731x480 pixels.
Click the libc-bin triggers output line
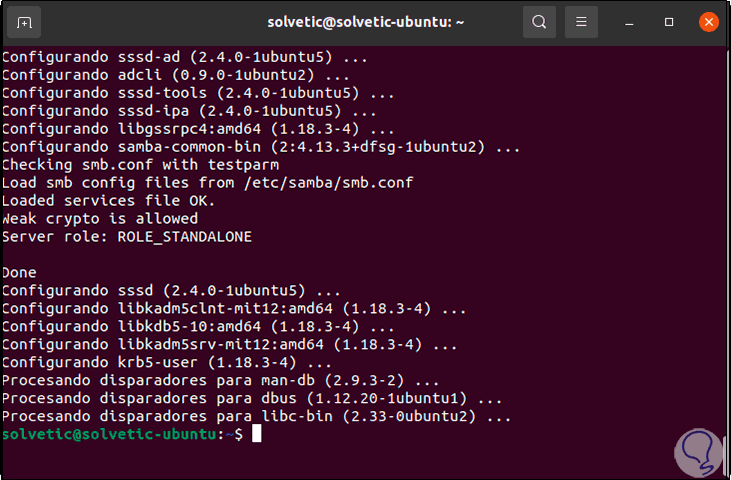click(257, 416)
